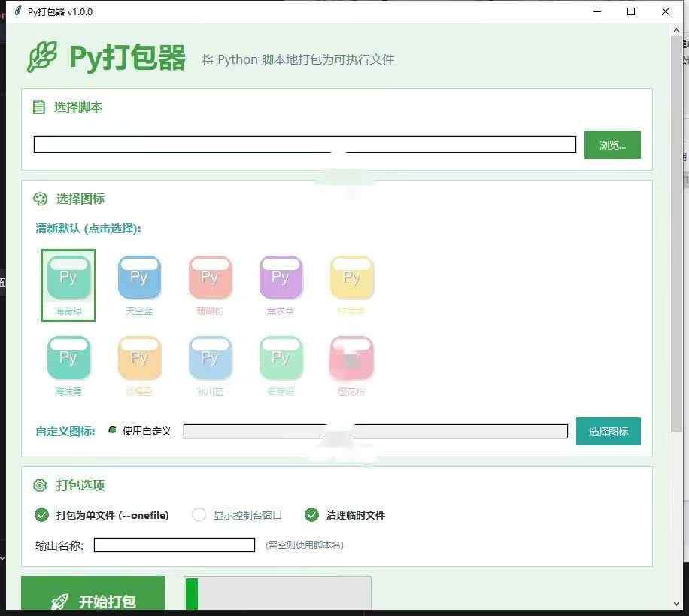Click the scrollbar down arrow

tap(676, 604)
